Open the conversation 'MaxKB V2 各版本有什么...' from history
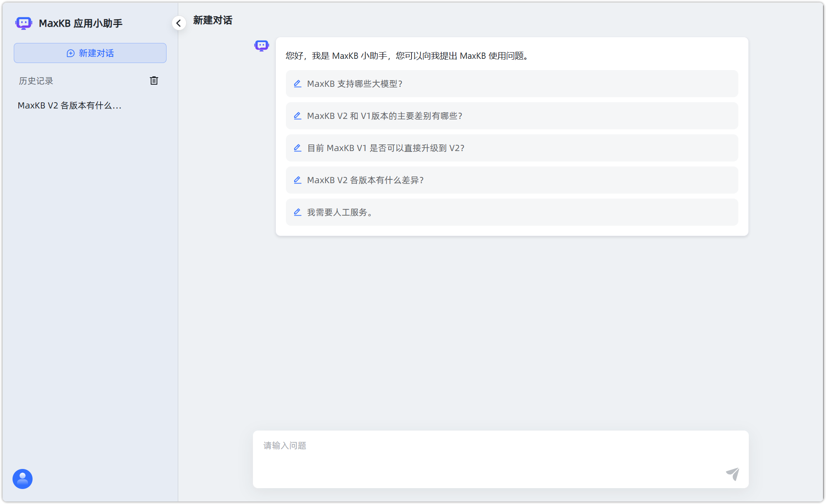The height and width of the screenshot is (504, 826). tap(69, 106)
